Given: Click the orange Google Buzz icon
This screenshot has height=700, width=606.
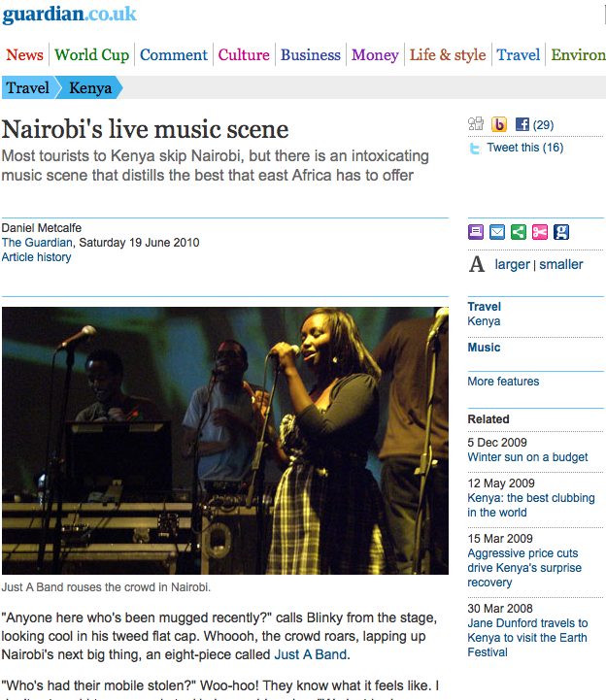Looking at the screenshot, I should (499, 124).
